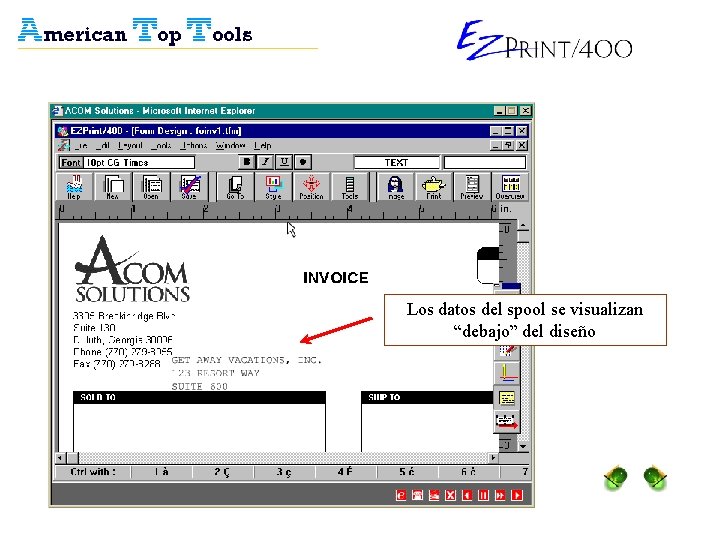Toggle Italic formatting
This screenshot has height=540, width=720.
[x=265, y=162]
